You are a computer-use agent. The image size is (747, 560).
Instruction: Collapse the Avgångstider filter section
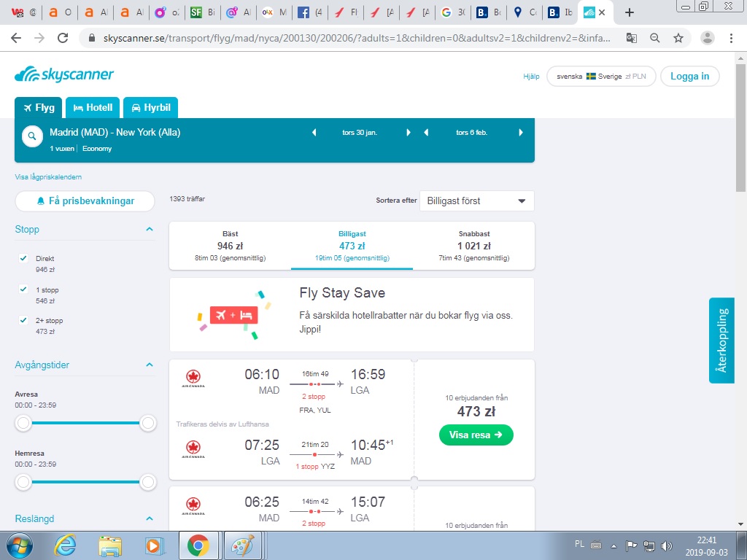[x=149, y=365]
